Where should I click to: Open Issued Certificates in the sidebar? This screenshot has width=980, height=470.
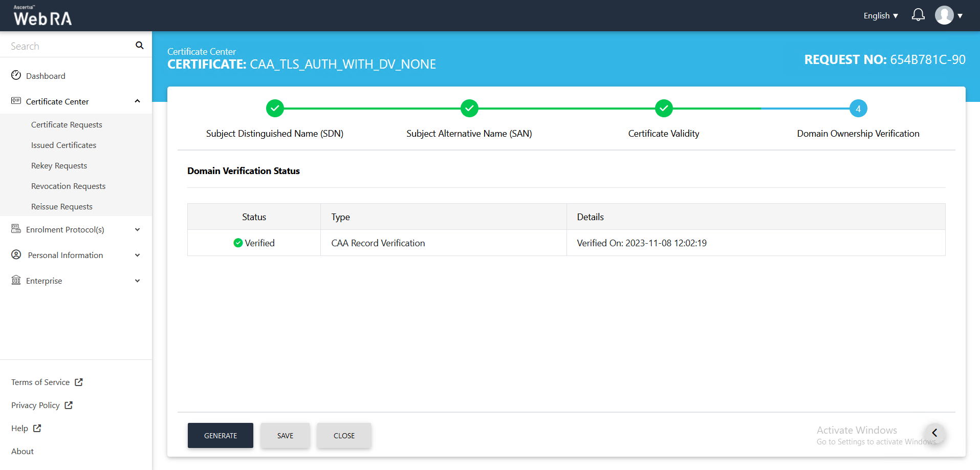point(63,145)
